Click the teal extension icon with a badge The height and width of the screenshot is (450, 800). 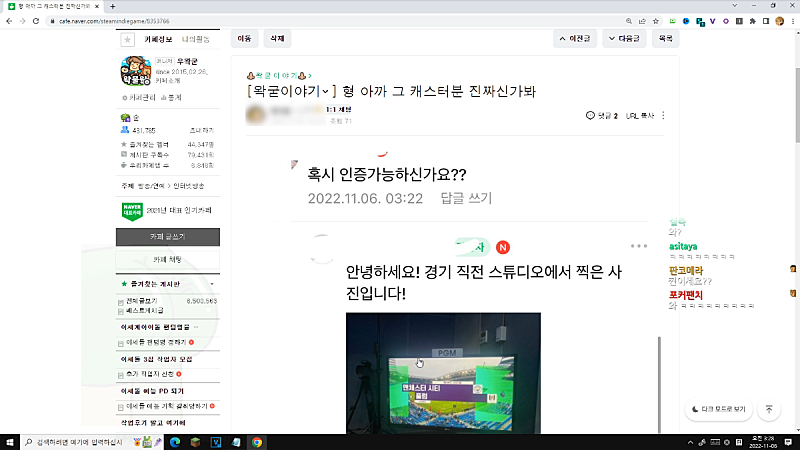(x=700, y=21)
